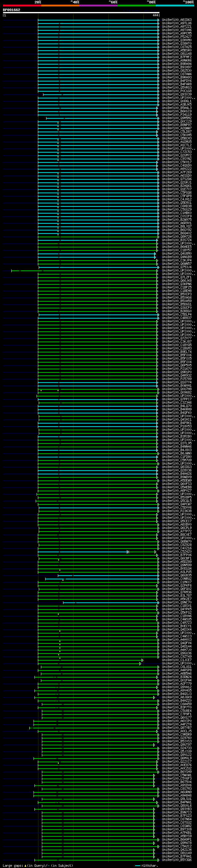Select hit UniRef100_Q5AEB8

[177, 487]
